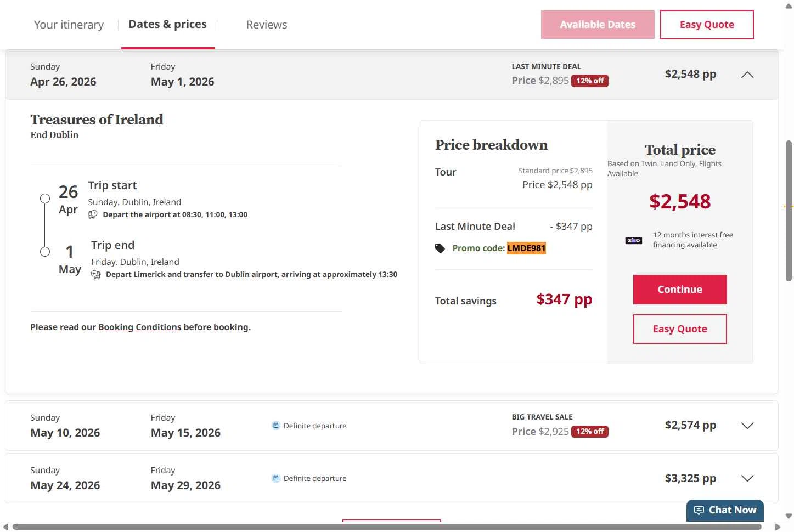
Task: Click the $3,325 pp price for May 24
Action: 690,478
